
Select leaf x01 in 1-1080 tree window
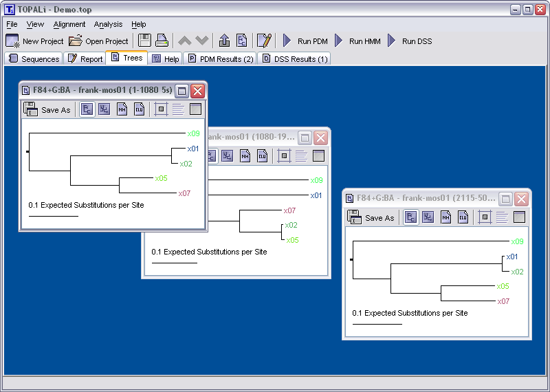(x=193, y=149)
